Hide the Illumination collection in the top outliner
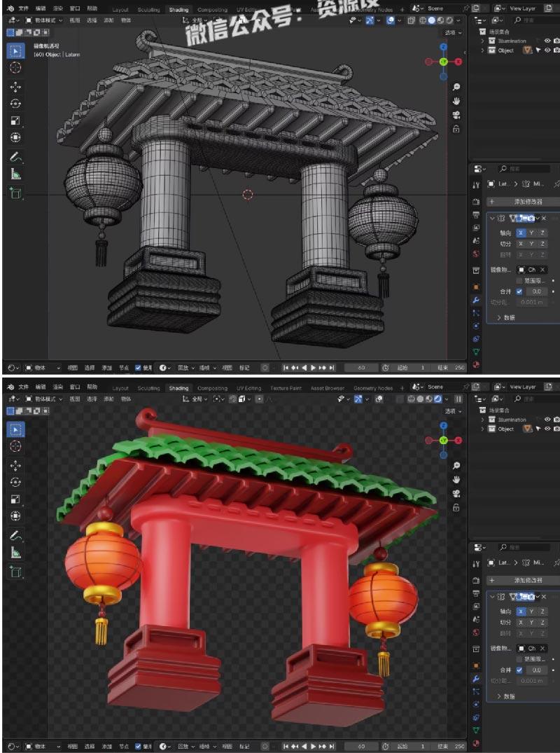 (547, 41)
